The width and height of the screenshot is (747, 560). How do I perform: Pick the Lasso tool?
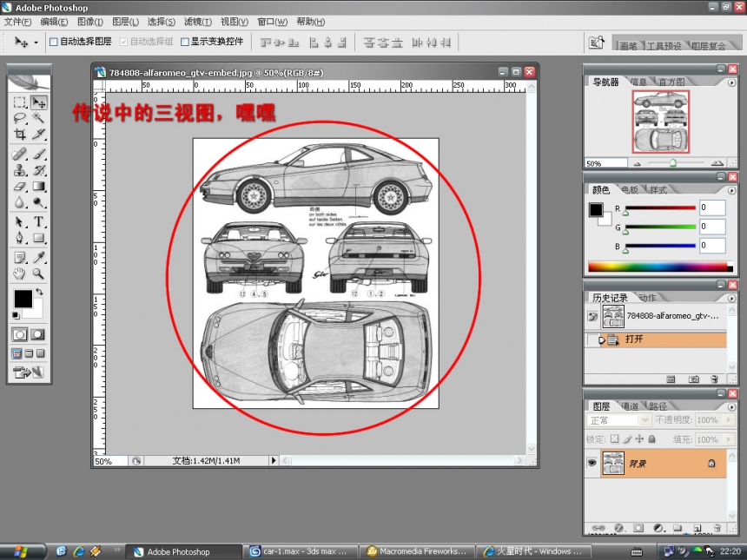click(x=19, y=118)
